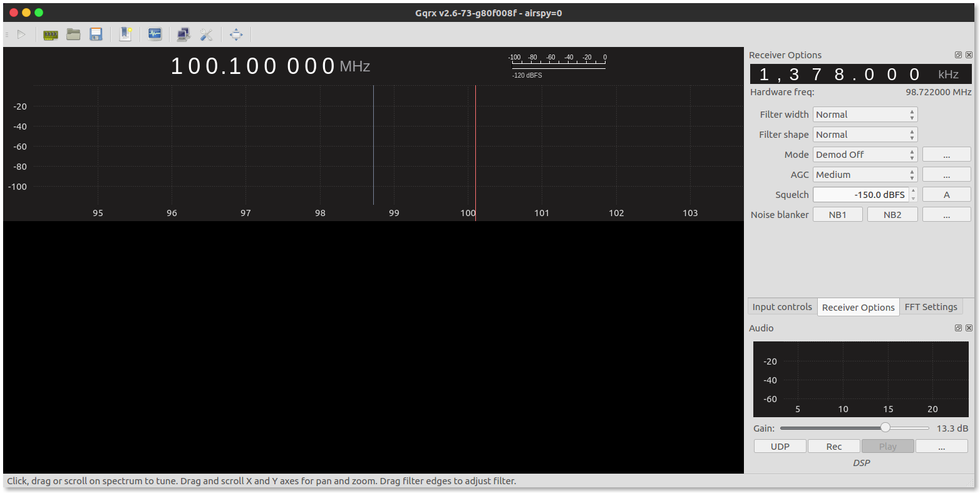This screenshot has width=980, height=493.
Task: Decrease squelch using the down arrow
Action: [913, 199]
